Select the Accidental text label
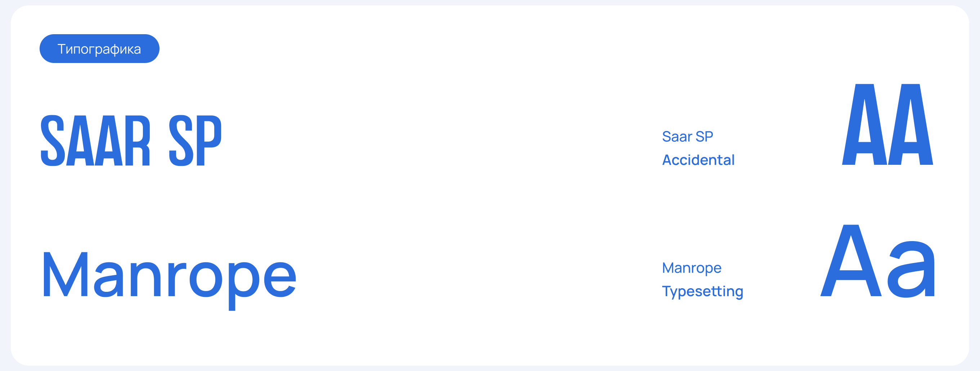 (x=698, y=160)
